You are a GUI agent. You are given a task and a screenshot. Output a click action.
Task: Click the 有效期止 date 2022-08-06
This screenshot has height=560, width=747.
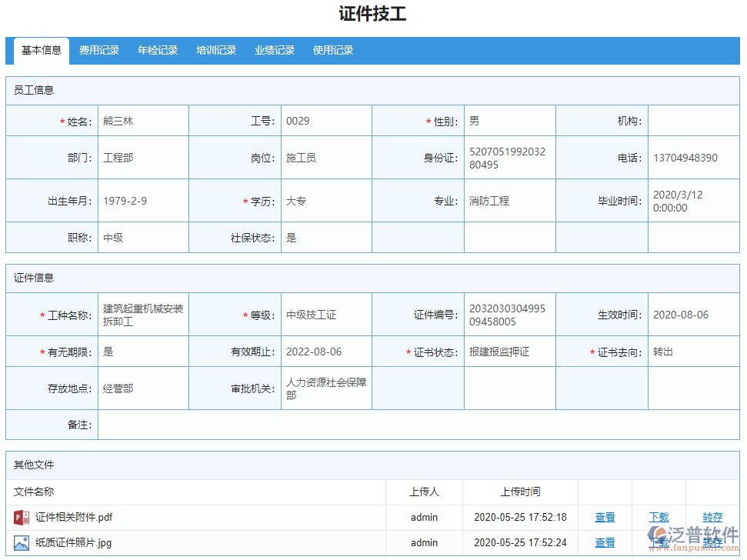coord(326,352)
